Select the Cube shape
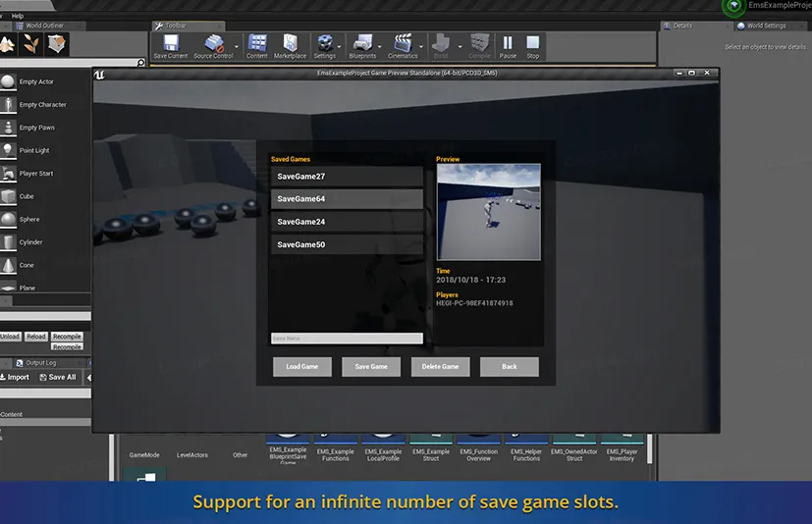 point(45,196)
